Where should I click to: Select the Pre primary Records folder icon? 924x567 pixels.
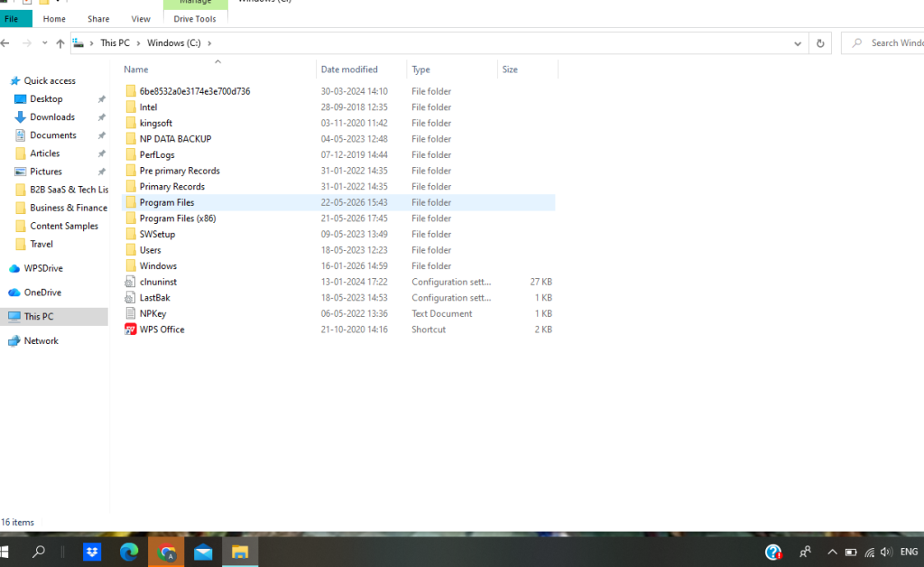click(131, 171)
